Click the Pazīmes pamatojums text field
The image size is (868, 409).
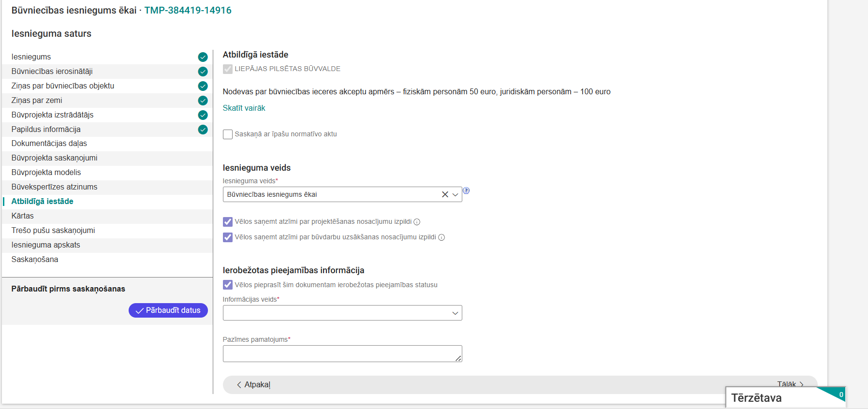pyautogui.click(x=342, y=353)
